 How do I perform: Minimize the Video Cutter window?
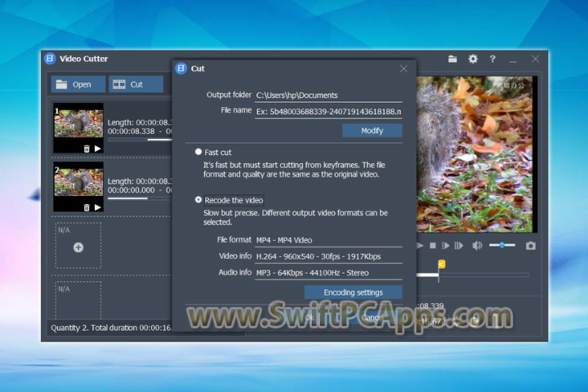click(513, 60)
